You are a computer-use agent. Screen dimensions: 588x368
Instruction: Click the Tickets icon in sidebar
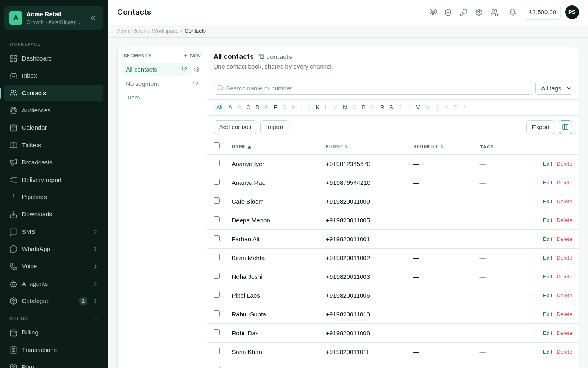[x=13, y=145]
